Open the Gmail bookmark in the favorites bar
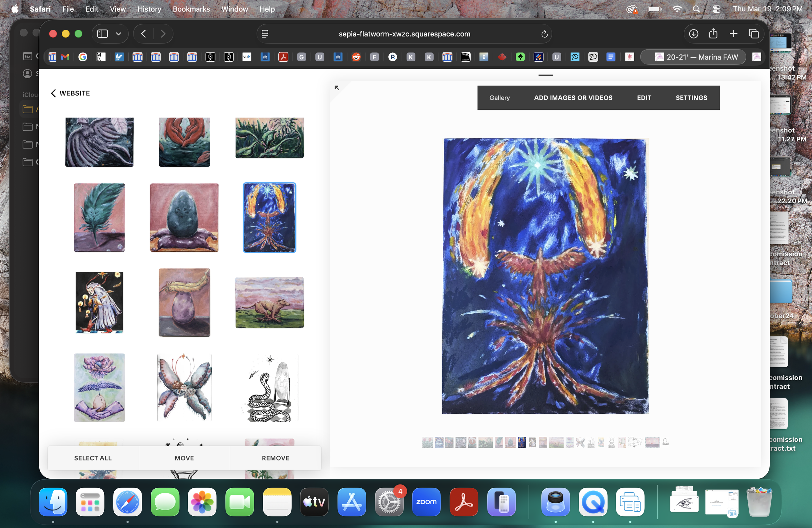The image size is (812, 528). (x=65, y=57)
